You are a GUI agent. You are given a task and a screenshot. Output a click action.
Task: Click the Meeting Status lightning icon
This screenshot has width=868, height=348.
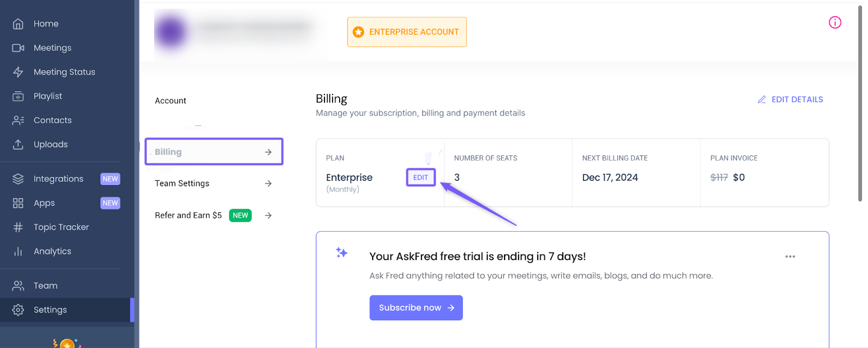tap(18, 72)
